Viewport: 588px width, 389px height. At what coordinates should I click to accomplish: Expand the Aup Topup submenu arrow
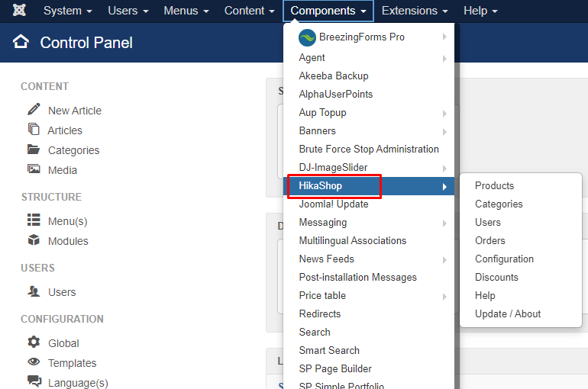pyautogui.click(x=444, y=114)
